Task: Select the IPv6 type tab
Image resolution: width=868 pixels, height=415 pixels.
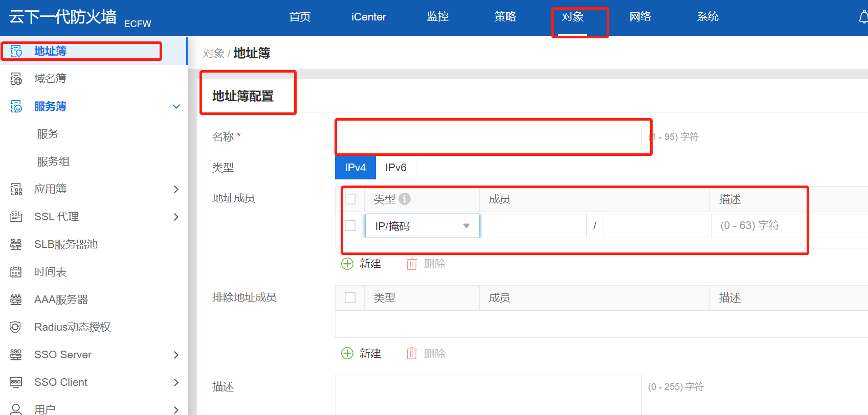Action: [395, 168]
